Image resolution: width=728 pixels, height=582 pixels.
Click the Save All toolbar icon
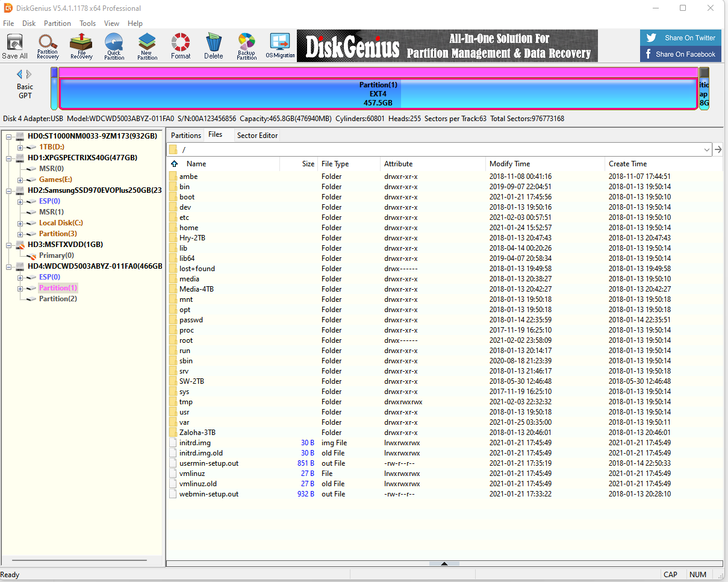click(14, 46)
